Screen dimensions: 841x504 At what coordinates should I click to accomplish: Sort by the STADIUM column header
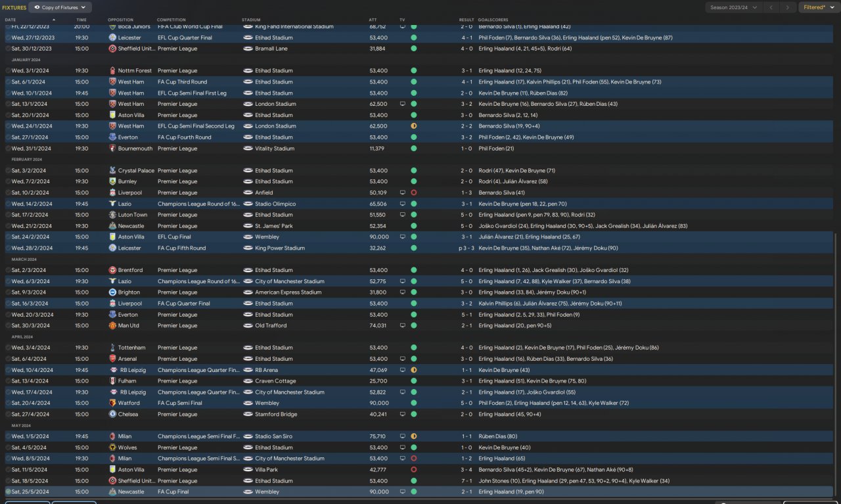(250, 20)
